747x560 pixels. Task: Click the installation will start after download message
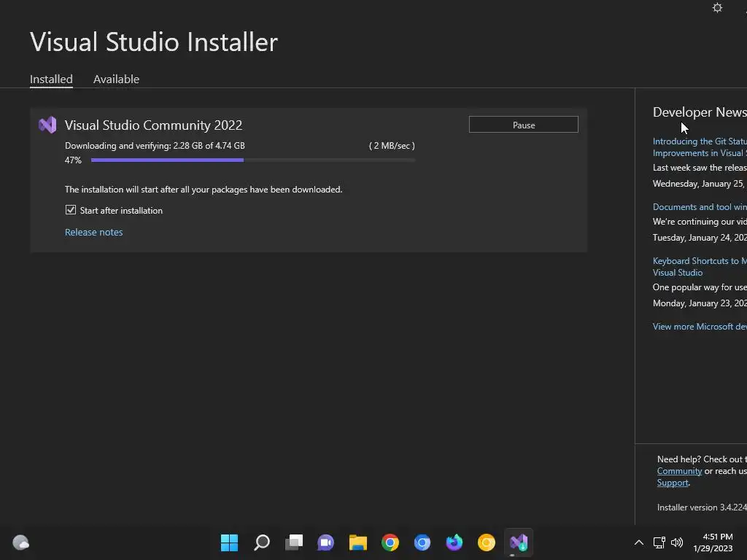point(204,190)
